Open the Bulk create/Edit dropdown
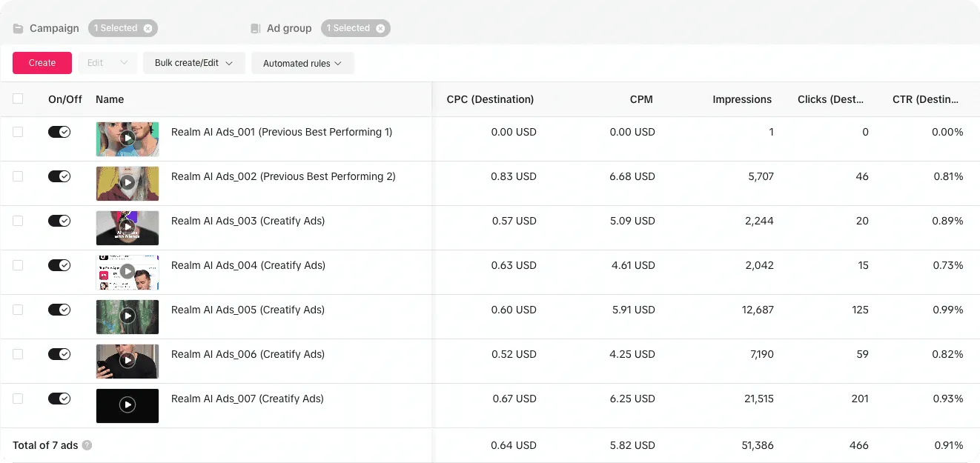Image resolution: width=980 pixels, height=463 pixels. point(194,63)
